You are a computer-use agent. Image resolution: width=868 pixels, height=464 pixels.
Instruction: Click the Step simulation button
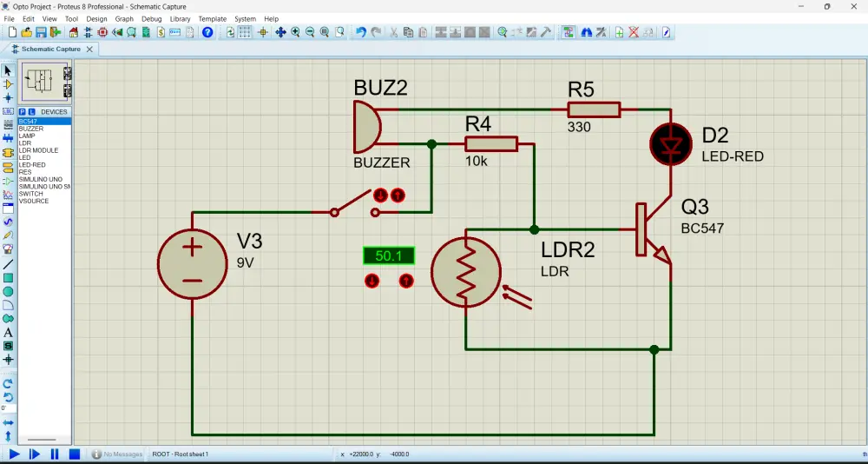point(35,454)
